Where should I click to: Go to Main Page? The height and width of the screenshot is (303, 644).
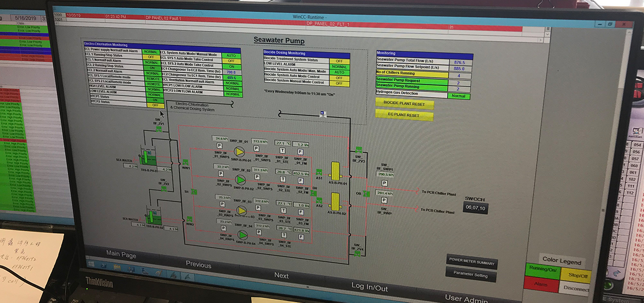pos(121,254)
